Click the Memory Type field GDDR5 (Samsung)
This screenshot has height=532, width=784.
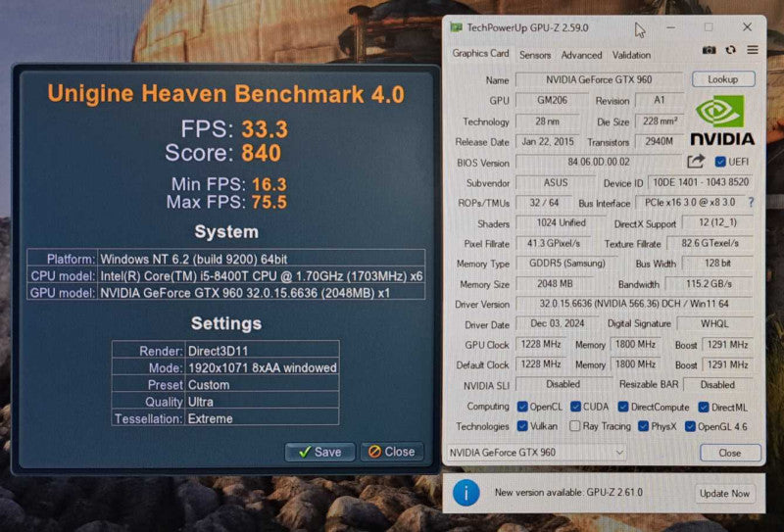567,263
